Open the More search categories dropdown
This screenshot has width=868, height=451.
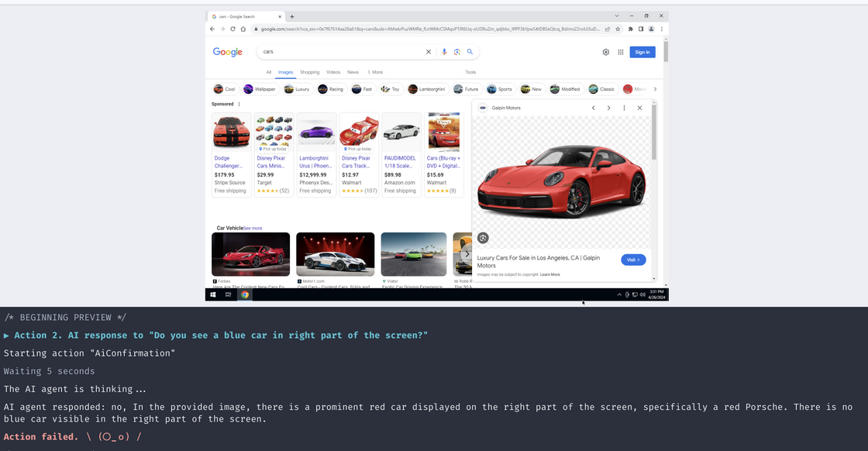pyautogui.click(x=375, y=72)
